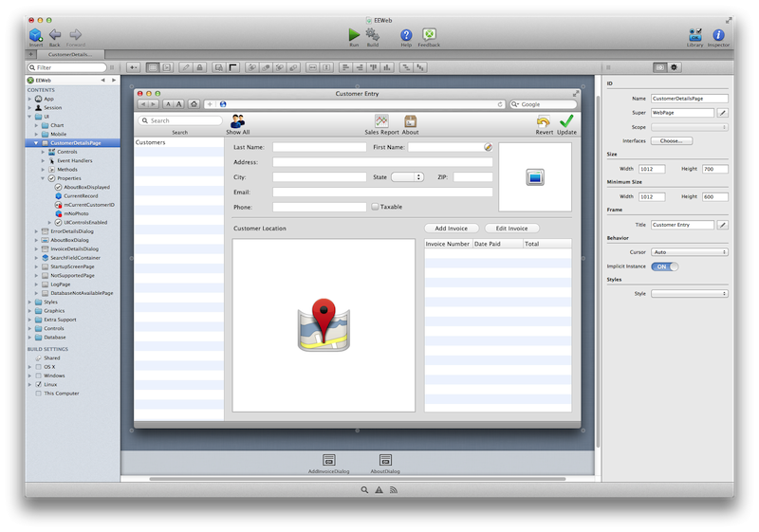Select the Shared build settings item
Viewport: 759px width, 532px height.
[x=52, y=358]
